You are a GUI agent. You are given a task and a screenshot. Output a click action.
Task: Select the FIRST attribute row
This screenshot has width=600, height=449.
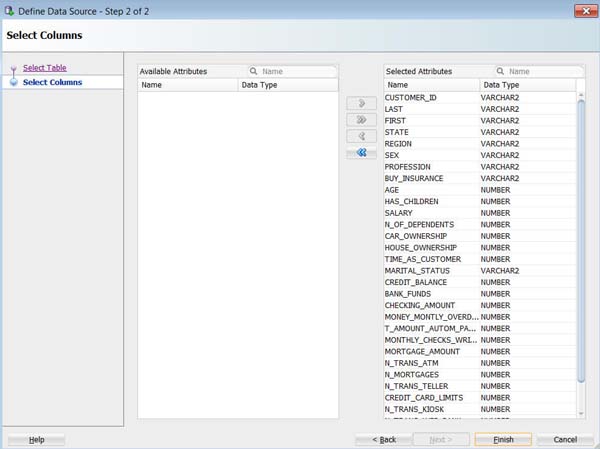(x=480, y=121)
